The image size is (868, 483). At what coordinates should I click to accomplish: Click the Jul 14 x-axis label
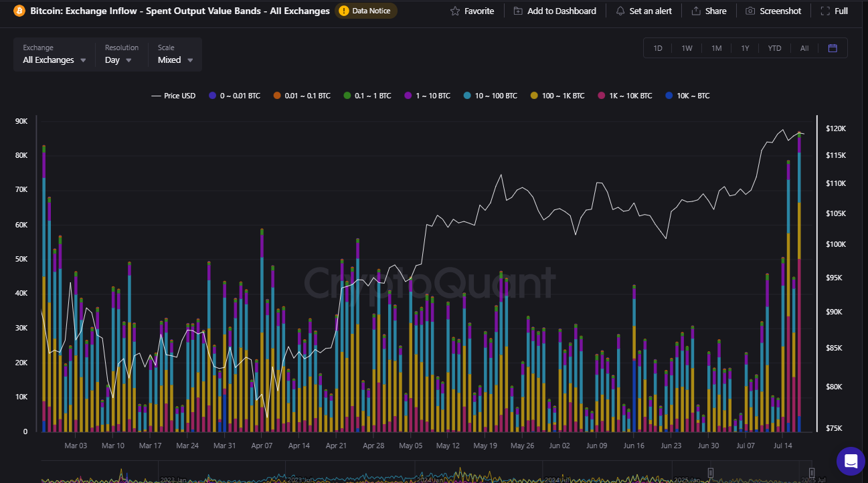click(783, 445)
